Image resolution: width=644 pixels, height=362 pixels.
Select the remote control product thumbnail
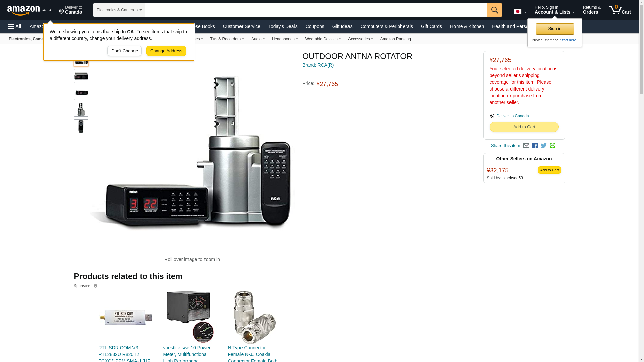coord(81,126)
